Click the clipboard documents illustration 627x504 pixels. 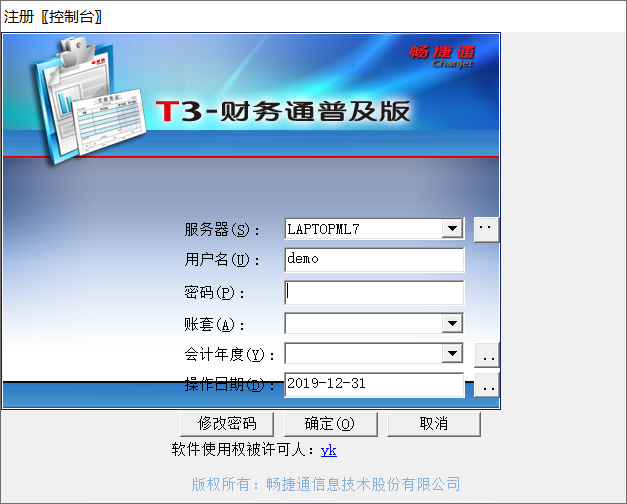coord(89,101)
